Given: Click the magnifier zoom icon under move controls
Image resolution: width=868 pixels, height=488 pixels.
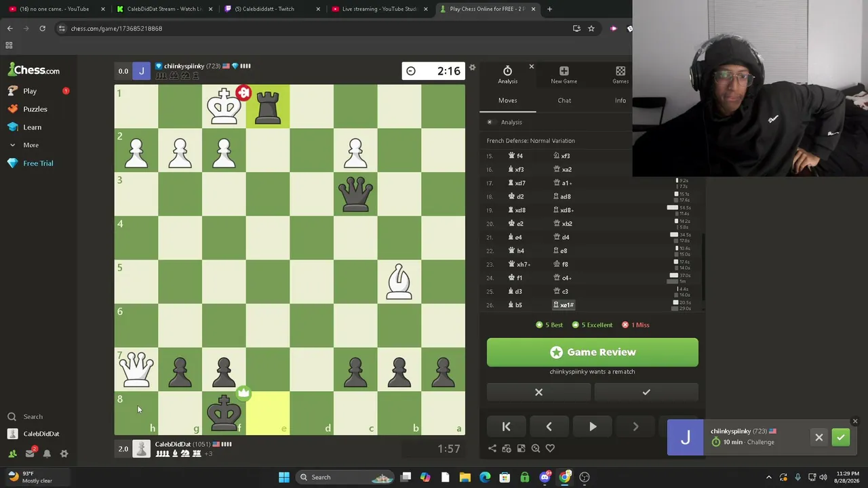Looking at the screenshot, I should pyautogui.click(x=536, y=448).
